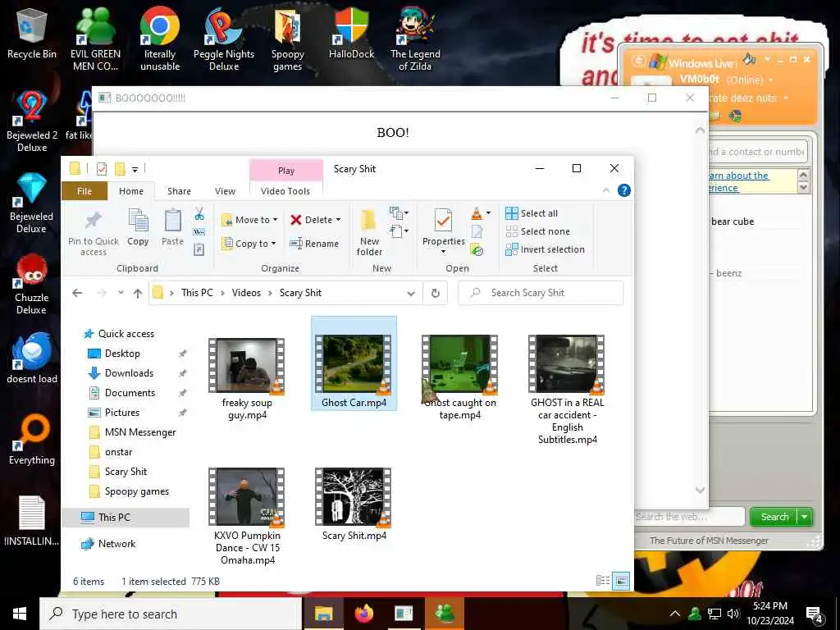This screenshot has width=840, height=630.
Task: Expand the Delete dropdown arrow
Action: click(x=338, y=220)
